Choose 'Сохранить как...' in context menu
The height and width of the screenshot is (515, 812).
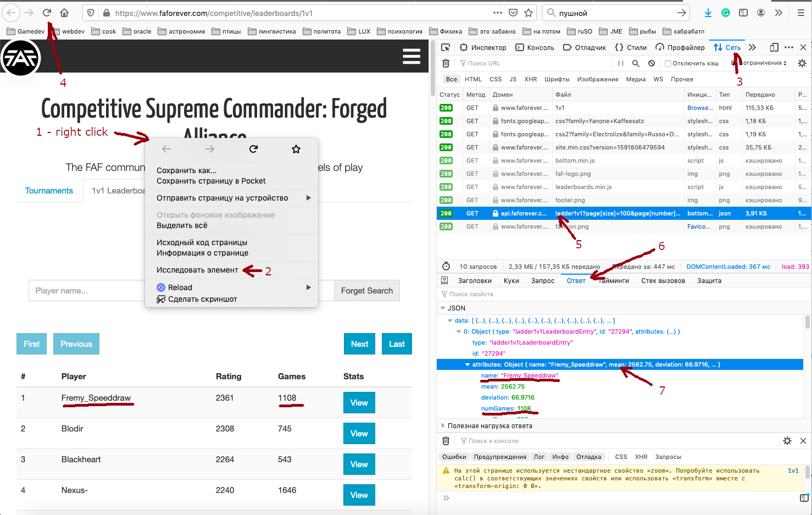(x=187, y=170)
